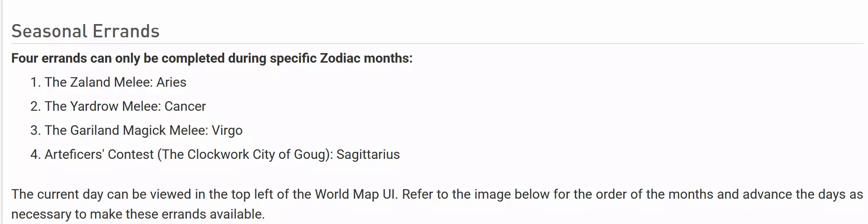Select "The Yardrow Melee" list entry
The width and height of the screenshot is (868, 224).
pyautogui.click(x=102, y=106)
